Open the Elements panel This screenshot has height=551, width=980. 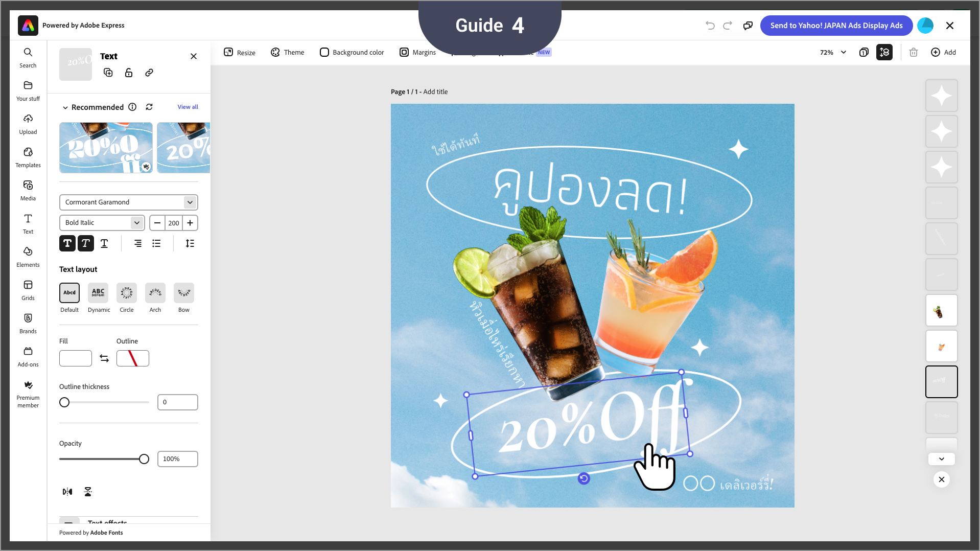(x=28, y=257)
